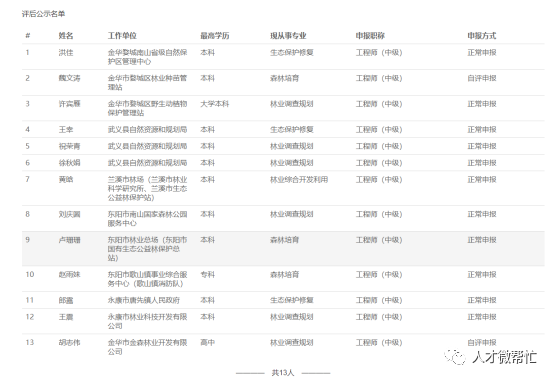Click the row number 10
This screenshot has height=381, width=554.
click(x=30, y=275)
